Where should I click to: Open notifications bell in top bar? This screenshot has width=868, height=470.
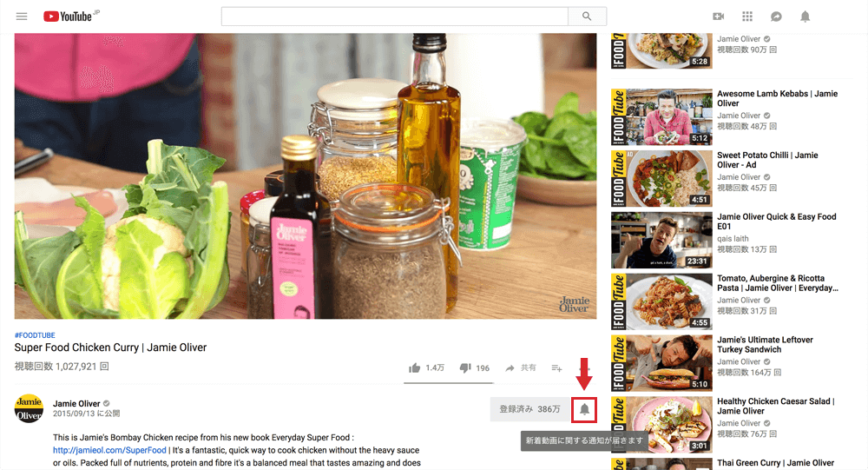[805, 17]
